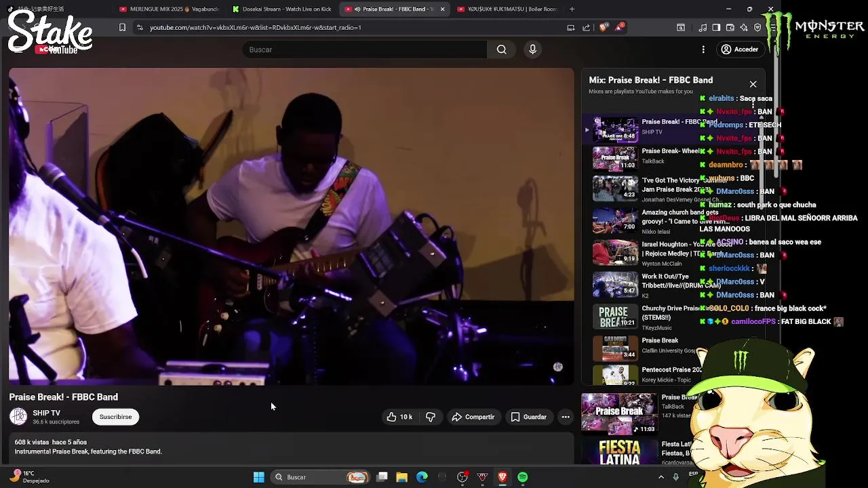The height and width of the screenshot is (488, 868).
Task: Open the first playlist Praise Break! 8:48 thumbnail
Action: (x=615, y=129)
